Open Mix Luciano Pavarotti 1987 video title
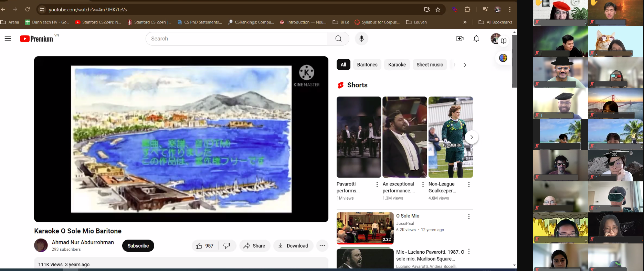This screenshot has height=271, width=644. point(430,255)
